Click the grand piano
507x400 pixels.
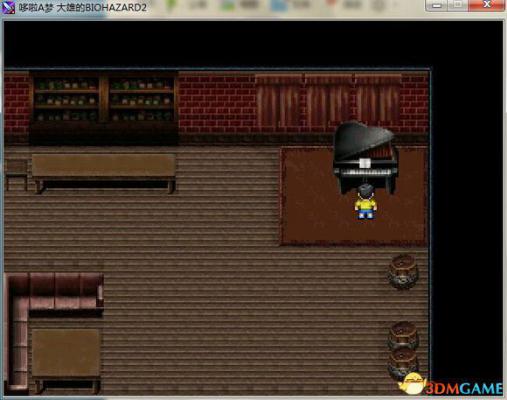[x=366, y=157]
